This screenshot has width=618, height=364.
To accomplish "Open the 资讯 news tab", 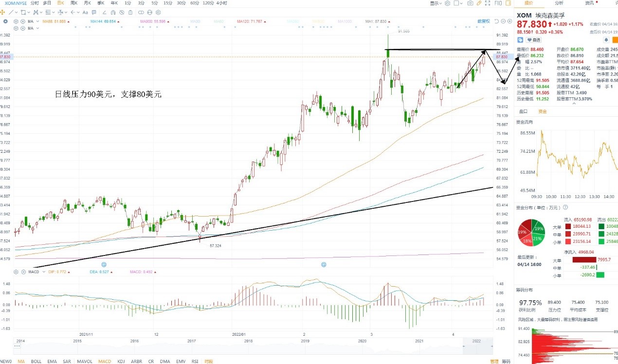I will [x=589, y=3].
